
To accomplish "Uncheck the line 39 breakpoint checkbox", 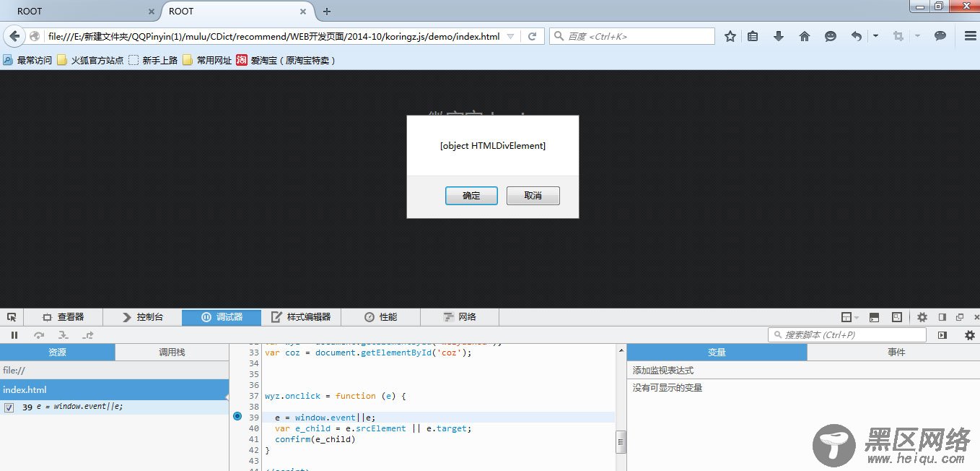I will (x=9, y=407).
